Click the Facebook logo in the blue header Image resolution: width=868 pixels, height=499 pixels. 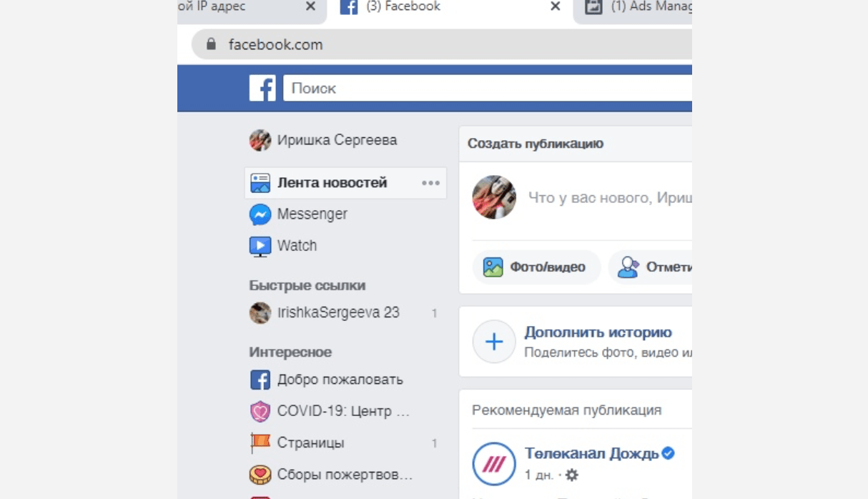click(x=262, y=89)
